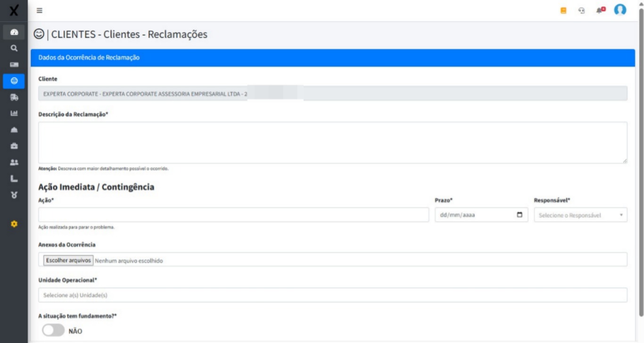Click the search magnifier in sidebar
This screenshot has height=343, width=644.
tap(14, 48)
